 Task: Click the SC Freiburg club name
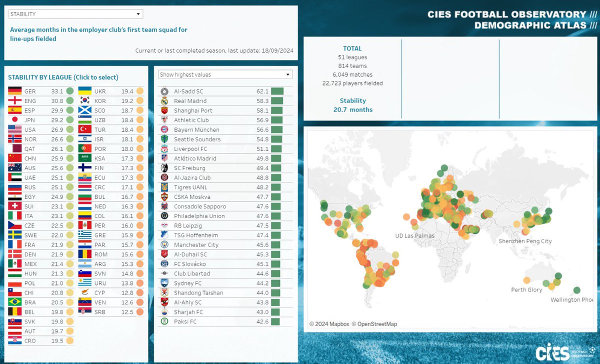pos(189,168)
